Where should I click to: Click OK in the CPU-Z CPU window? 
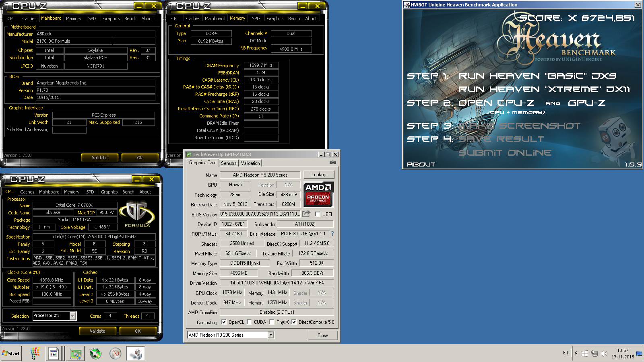point(138,331)
